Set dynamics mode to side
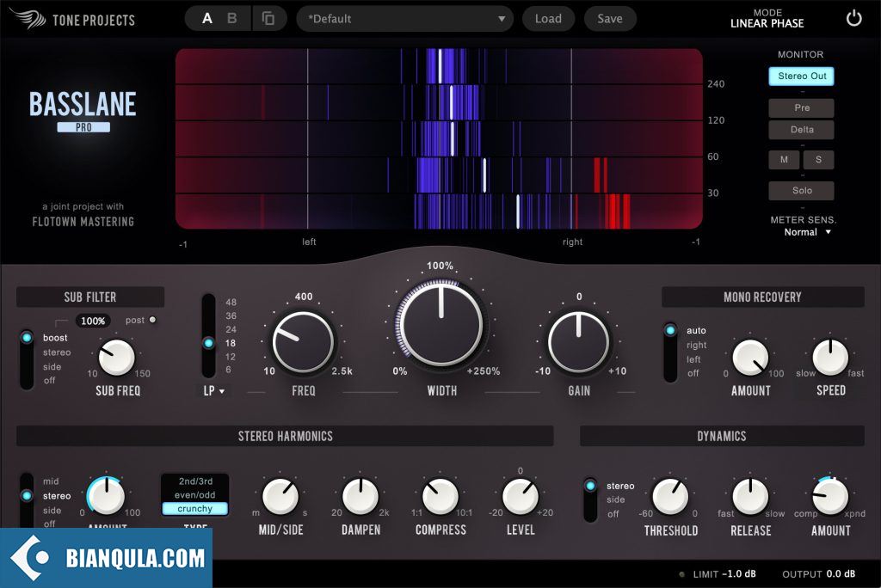This screenshot has height=588, width=881. click(615, 499)
